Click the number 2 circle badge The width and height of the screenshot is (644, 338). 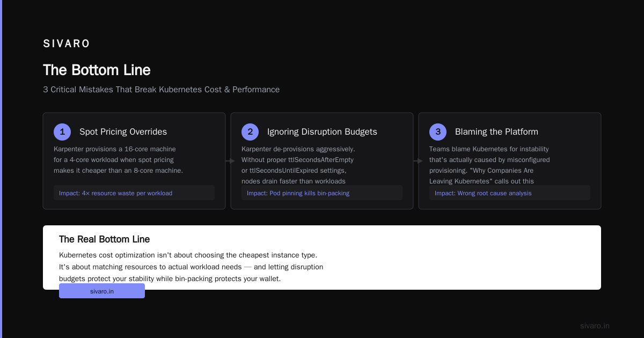(250, 132)
